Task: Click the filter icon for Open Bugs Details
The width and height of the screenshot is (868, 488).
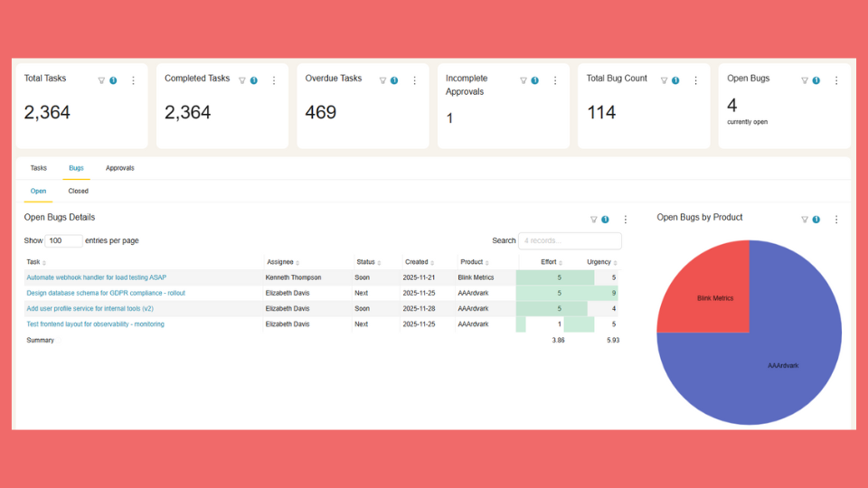Action: tap(594, 220)
